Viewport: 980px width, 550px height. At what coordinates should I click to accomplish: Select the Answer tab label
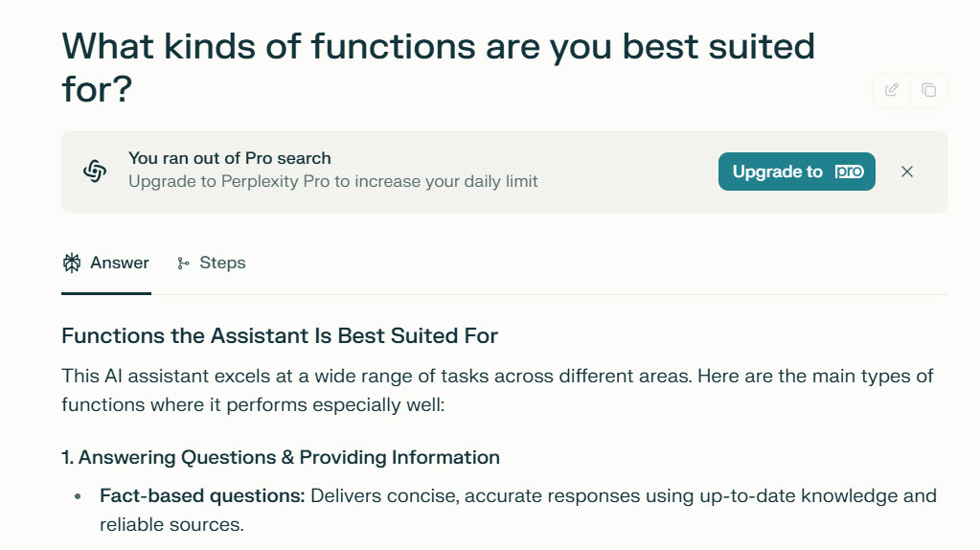(120, 263)
